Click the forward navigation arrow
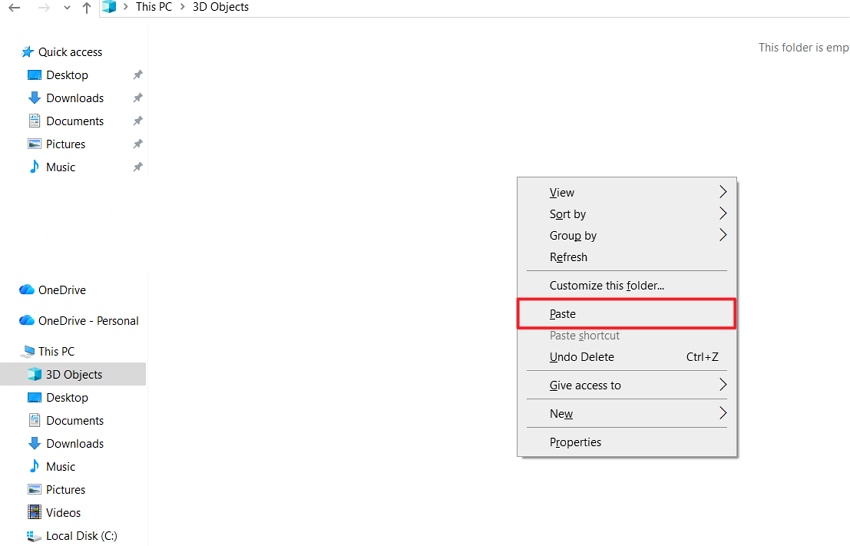850x546 pixels. (x=43, y=8)
